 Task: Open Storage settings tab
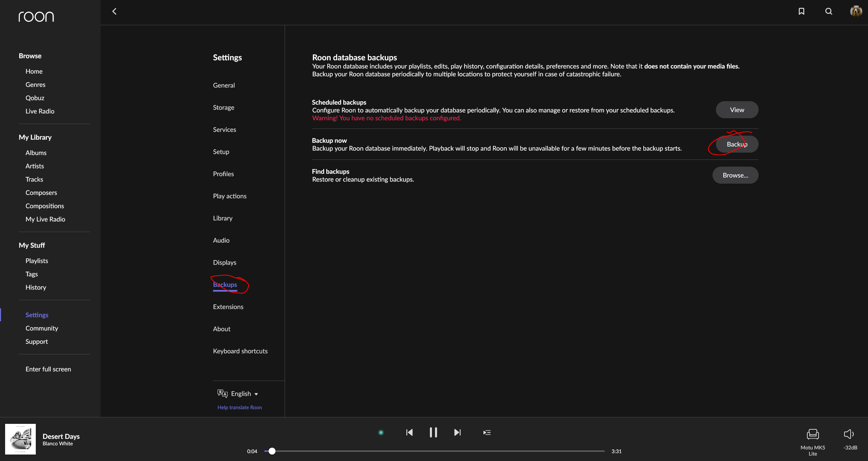pyautogui.click(x=224, y=107)
